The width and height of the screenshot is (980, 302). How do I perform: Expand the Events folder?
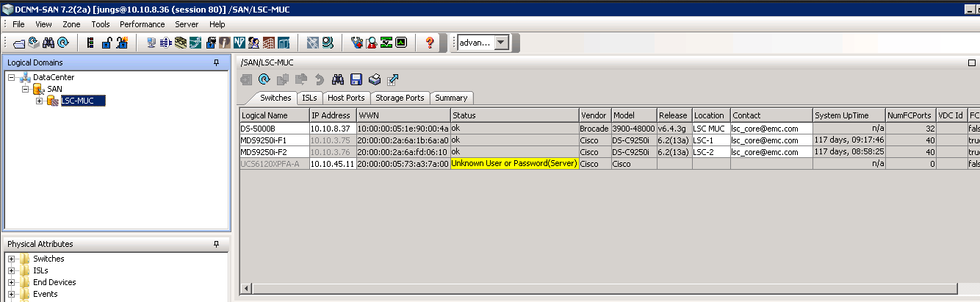click(x=12, y=294)
